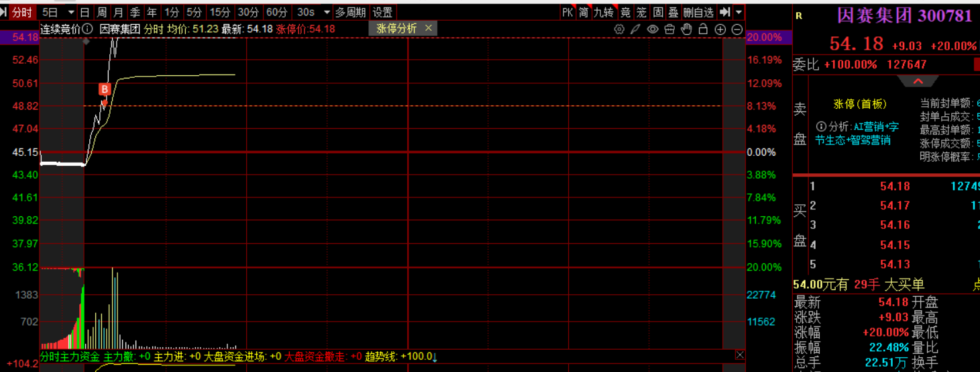The width and height of the screenshot is (980, 372).
Task: Toggle the chart lock icon
Action: [703, 29]
